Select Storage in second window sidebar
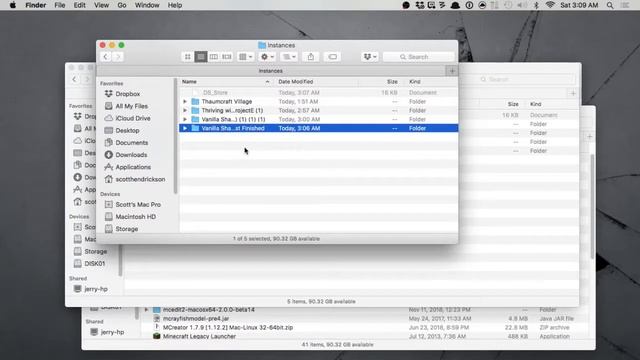Screen dimensions: 640x360 [x=96, y=251]
